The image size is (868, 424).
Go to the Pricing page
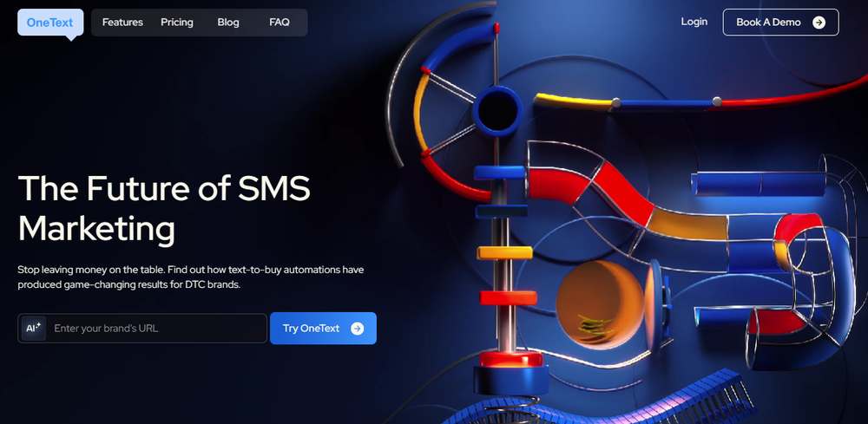click(x=176, y=23)
